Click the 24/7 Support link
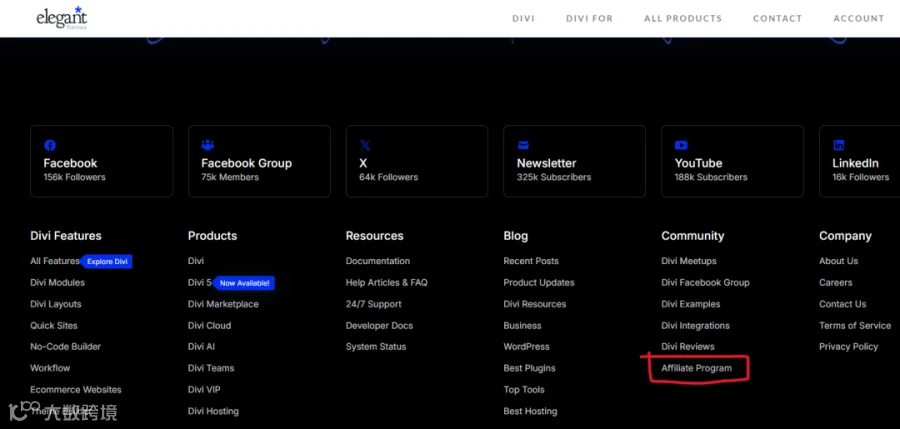Screen dimensions: 900x429 [374, 304]
